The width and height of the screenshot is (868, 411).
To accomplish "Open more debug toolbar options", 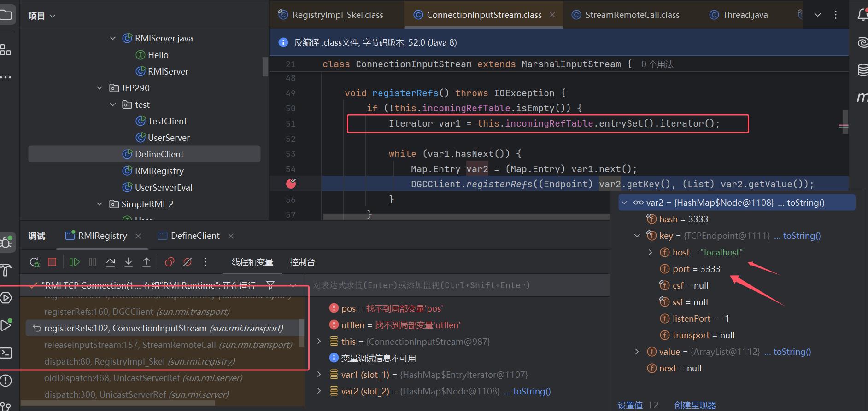I will pyautogui.click(x=205, y=262).
